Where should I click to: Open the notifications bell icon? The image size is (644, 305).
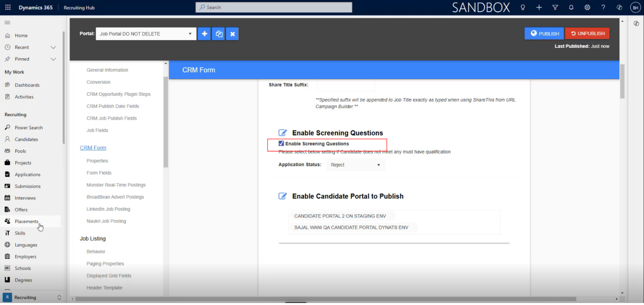click(571, 7)
